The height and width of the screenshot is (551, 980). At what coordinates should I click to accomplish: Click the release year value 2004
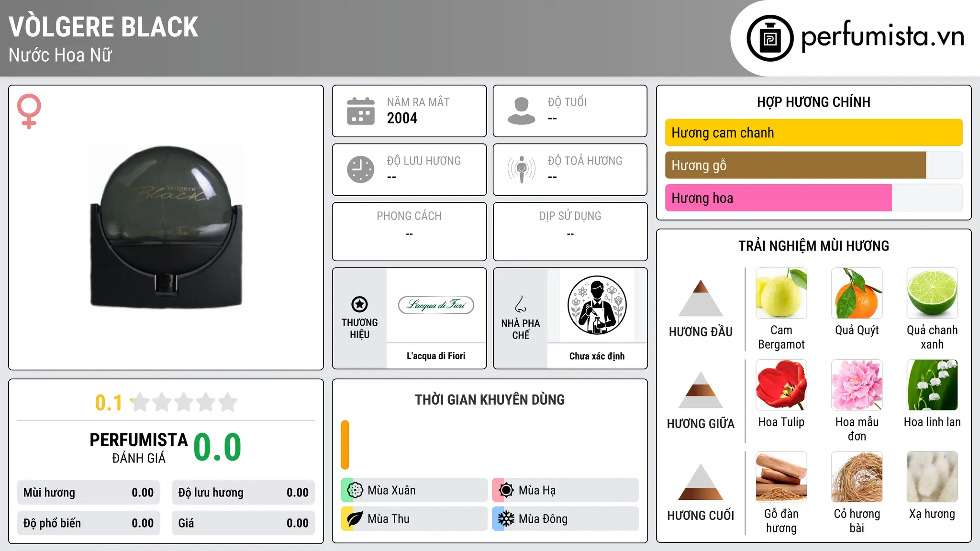click(x=402, y=118)
